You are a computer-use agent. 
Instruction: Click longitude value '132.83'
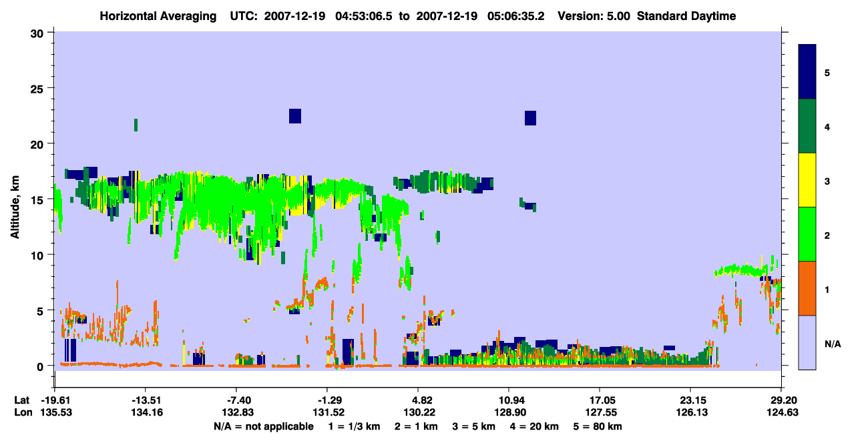pyautogui.click(x=239, y=412)
